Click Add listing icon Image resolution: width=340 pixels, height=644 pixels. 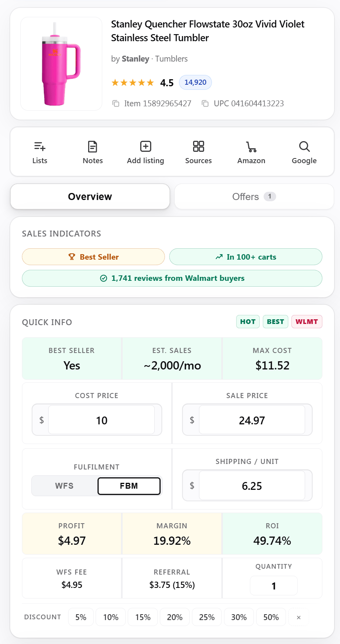(x=145, y=146)
